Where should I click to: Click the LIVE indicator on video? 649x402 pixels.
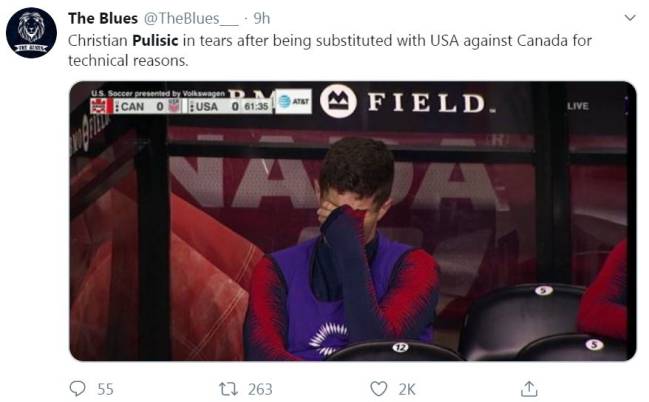(x=578, y=106)
